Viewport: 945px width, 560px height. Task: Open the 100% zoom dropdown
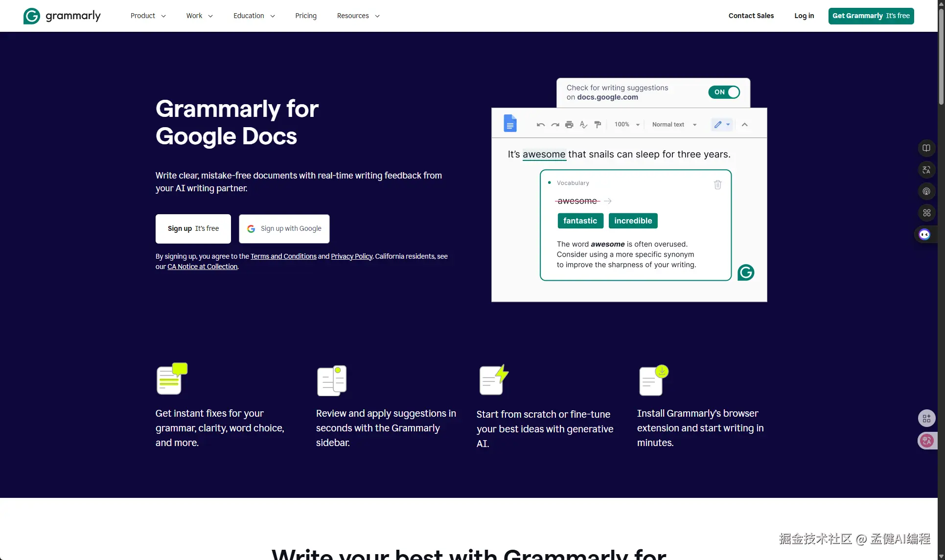[x=626, y=125]
